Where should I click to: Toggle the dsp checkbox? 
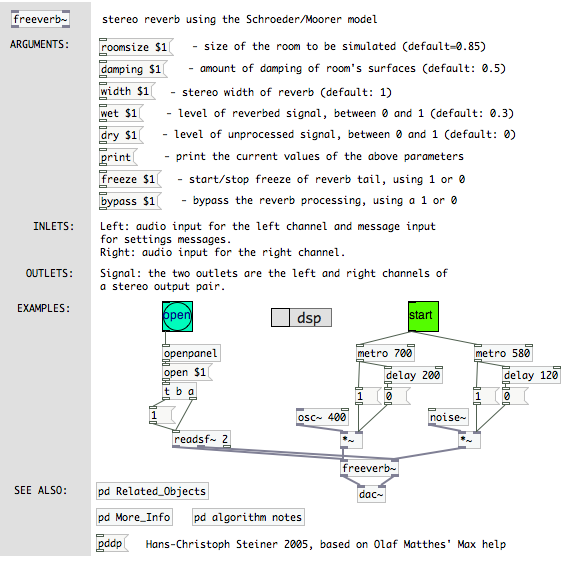[x=280, y=318]
